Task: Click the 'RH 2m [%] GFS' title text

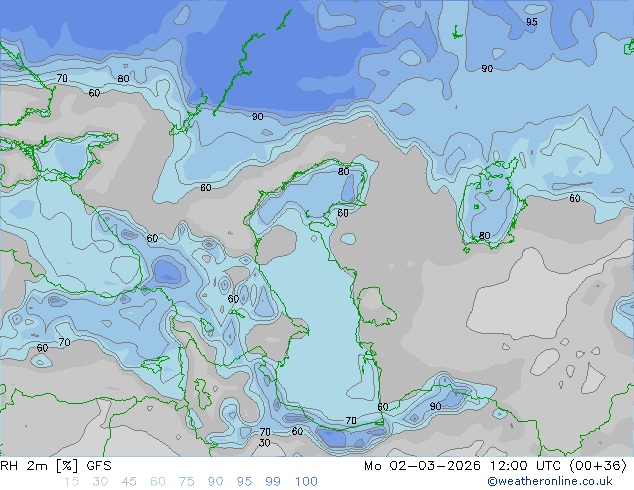Action: point(56,466)
